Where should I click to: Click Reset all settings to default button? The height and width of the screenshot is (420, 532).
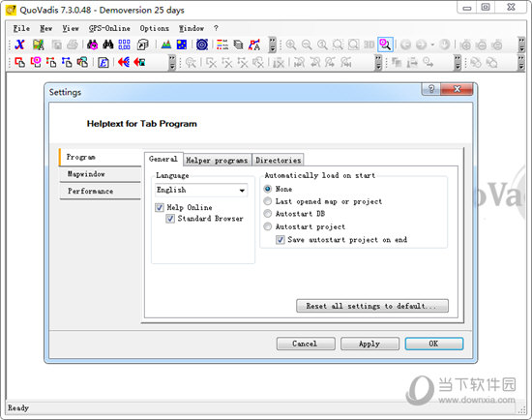pyautogui.click(x=372, y=306)
